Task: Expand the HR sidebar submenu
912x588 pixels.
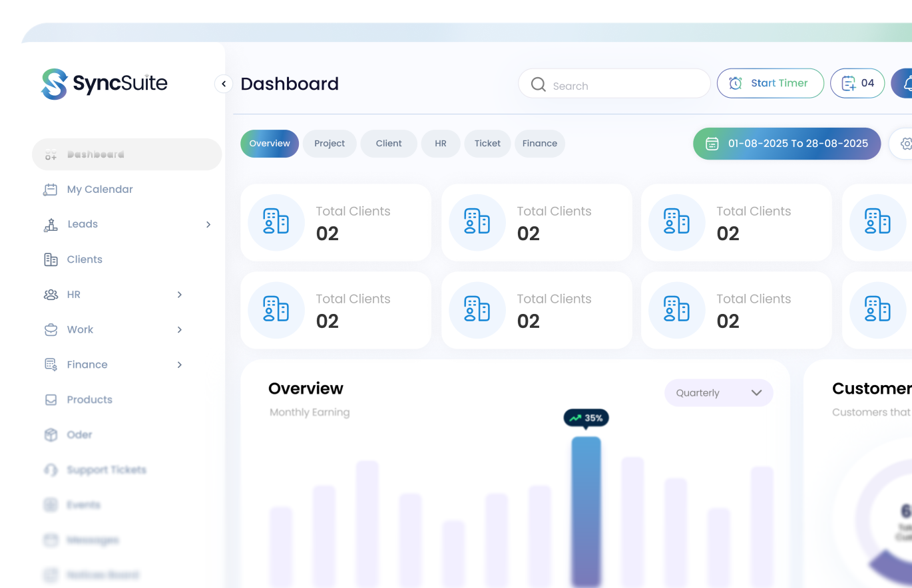Action: [x=179, y=295]
